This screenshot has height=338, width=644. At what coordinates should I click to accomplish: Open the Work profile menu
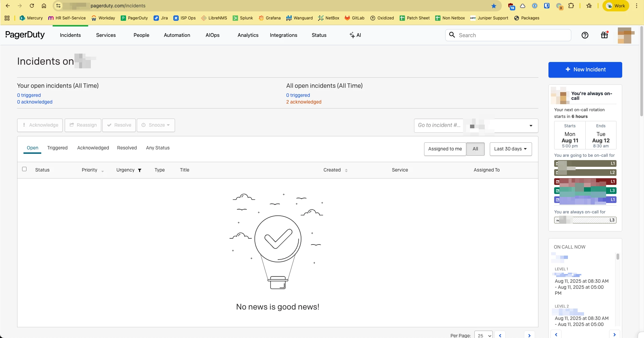pyautogui.click(x=616, y=6)
